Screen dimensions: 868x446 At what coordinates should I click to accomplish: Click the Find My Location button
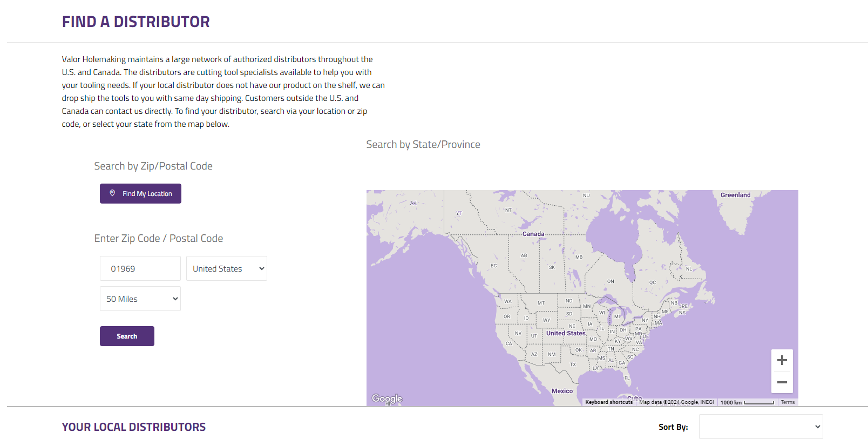coord(140,193)
